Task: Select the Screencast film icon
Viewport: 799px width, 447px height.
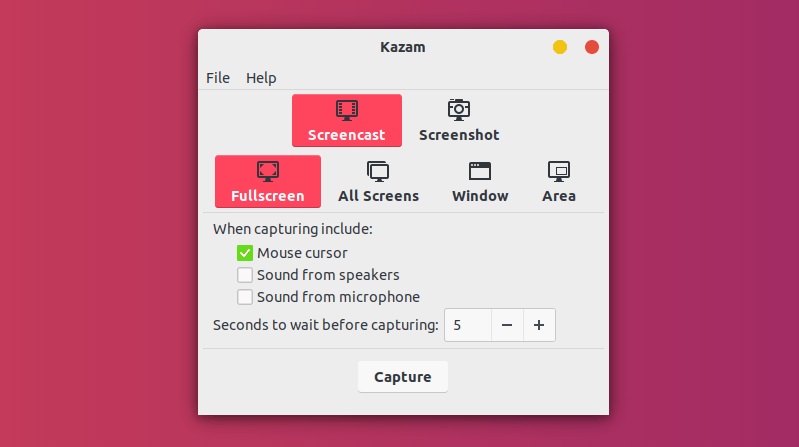Action: pos(347,110)
